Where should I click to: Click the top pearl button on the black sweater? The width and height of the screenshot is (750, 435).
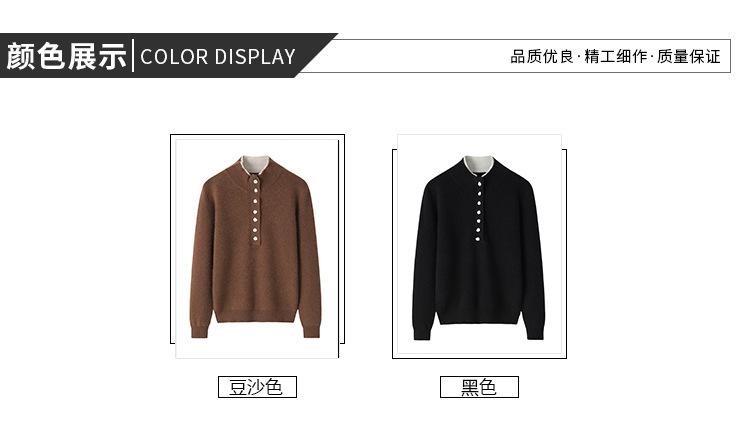coord(479,182)
